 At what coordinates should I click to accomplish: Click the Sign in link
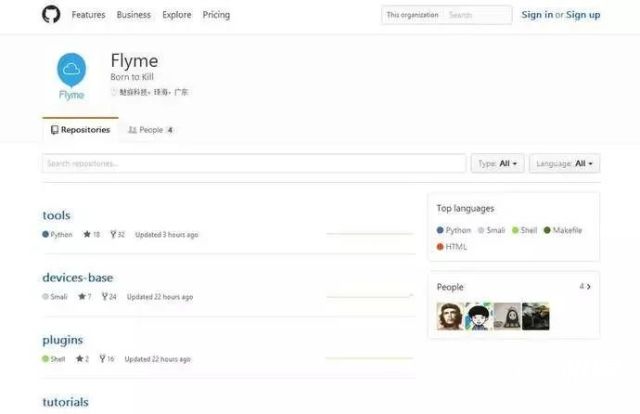pos(537,15)
